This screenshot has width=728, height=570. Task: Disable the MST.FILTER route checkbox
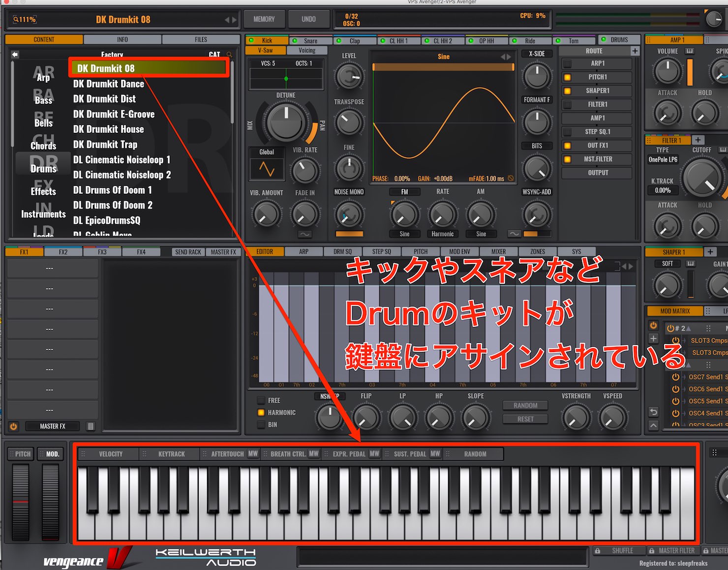coord(567,159)
